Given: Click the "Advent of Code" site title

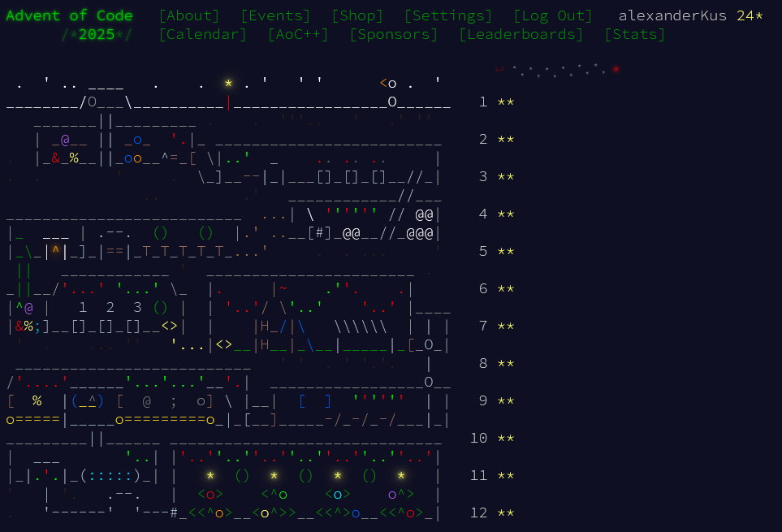Looking at the screenshot, I should pos(71,15).
